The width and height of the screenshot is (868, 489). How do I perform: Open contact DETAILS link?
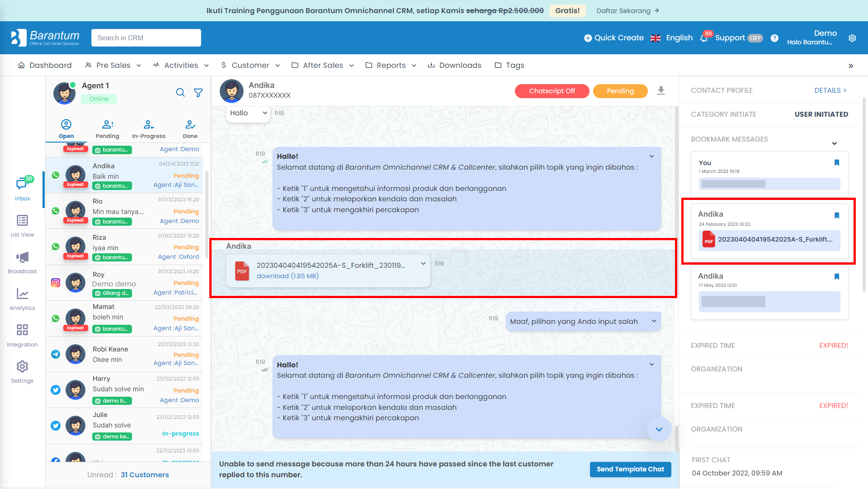(830, 90)
